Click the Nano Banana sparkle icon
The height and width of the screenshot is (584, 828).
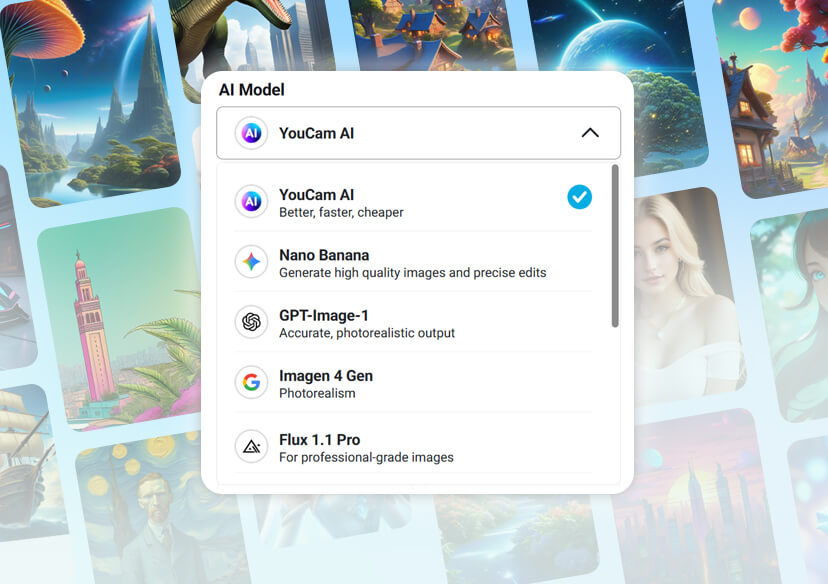coord(251,260)
